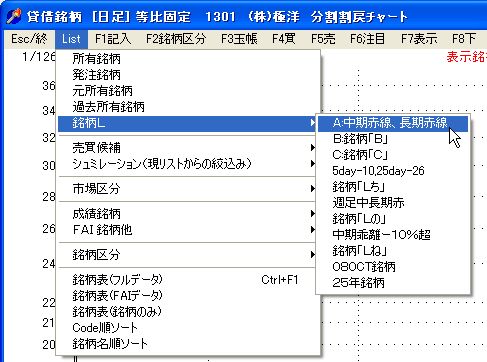
Task: Click F4買 in the menu bar
Action: coord(284,39)
